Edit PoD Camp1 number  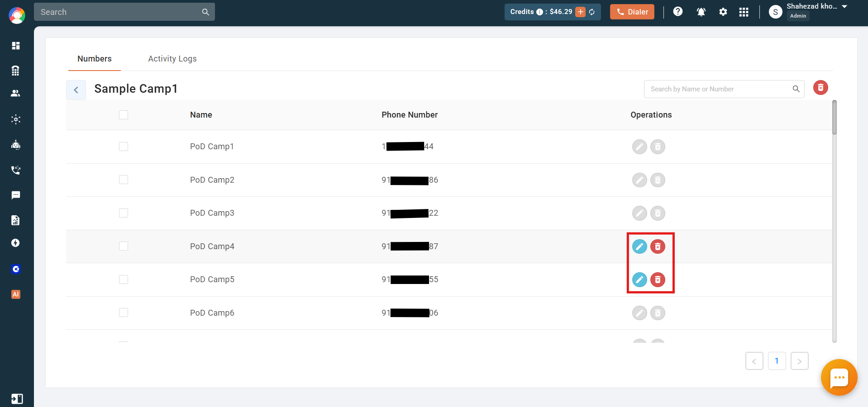tap(639, 147)
